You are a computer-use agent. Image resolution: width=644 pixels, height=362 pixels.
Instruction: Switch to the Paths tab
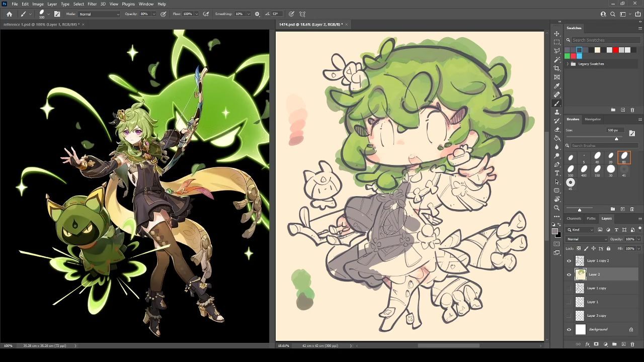click(591, 218)
